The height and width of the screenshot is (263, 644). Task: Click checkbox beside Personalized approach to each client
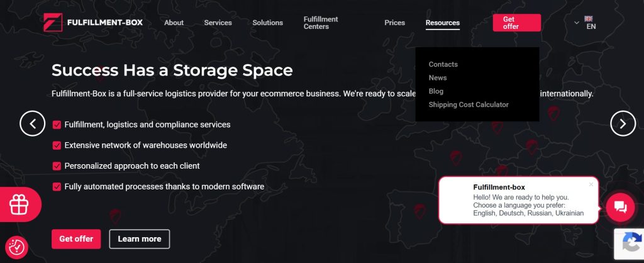pyautogui.click(x=57, y=166)
